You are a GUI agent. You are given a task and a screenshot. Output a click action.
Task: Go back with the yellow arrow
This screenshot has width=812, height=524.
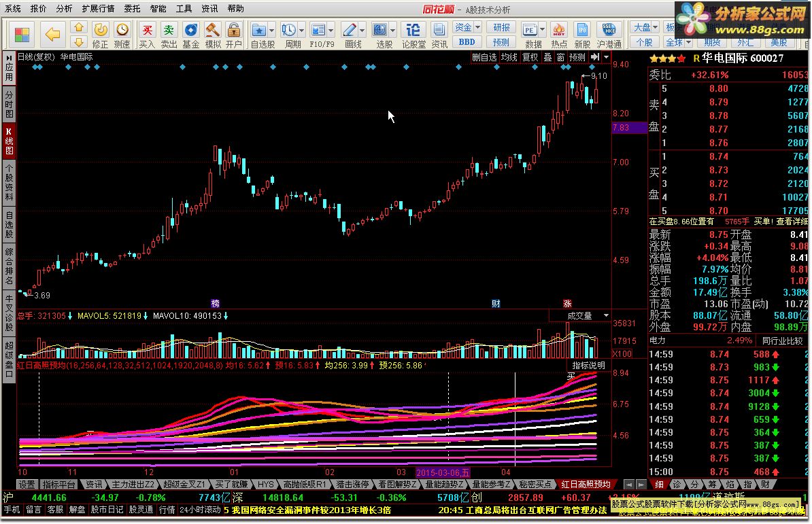tap(52, 35)
